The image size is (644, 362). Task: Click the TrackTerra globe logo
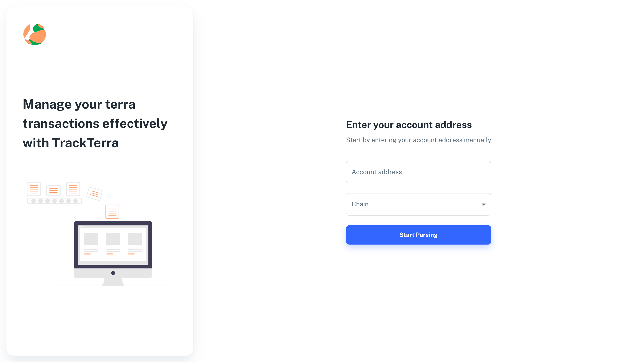[35, 34]
